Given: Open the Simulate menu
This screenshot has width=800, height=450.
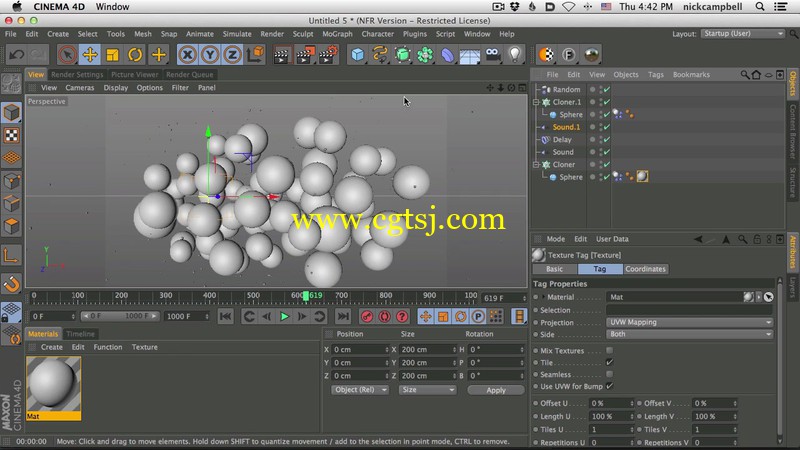Looking at the screenshot, I should pos(237,34).
